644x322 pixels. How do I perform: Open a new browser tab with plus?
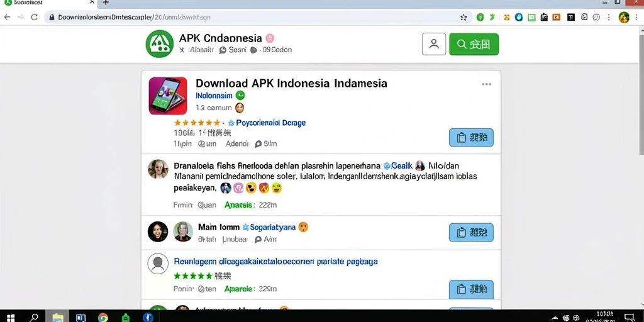(106, 3)
